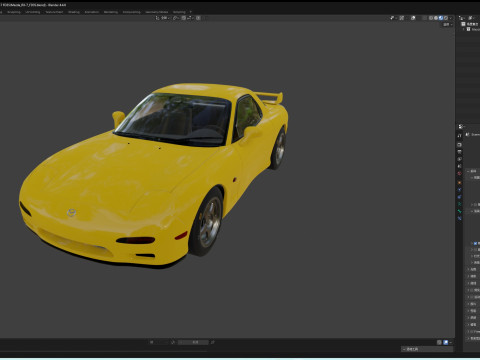Open the Render properties tab
This screenshot has width=480, height=360.
[x=460, y=145]
